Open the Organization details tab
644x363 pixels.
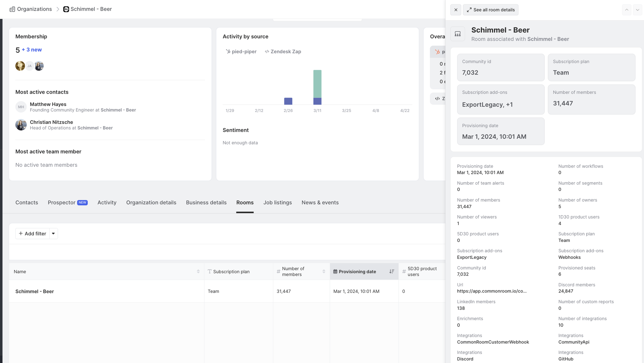tap(151, 203)
